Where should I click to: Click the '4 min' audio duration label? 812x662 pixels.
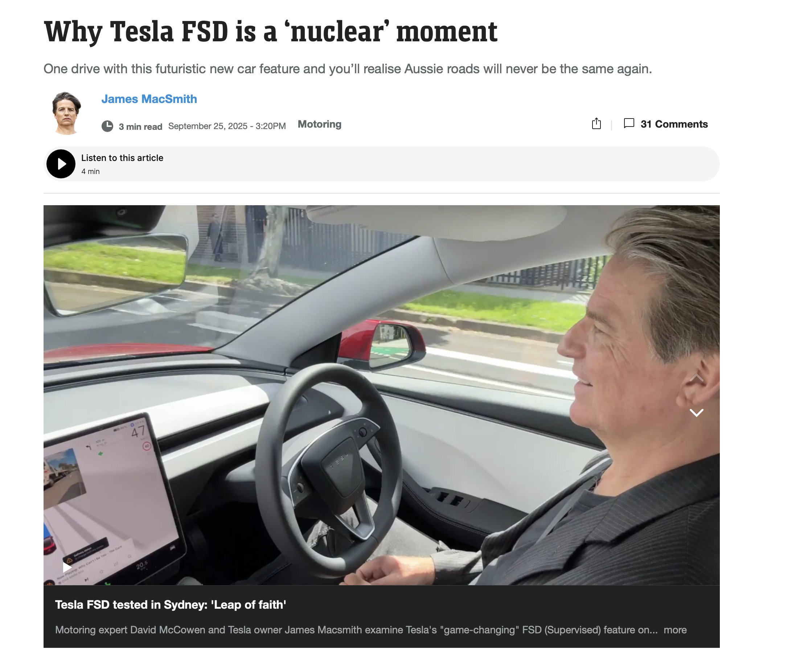pos(90,171)
